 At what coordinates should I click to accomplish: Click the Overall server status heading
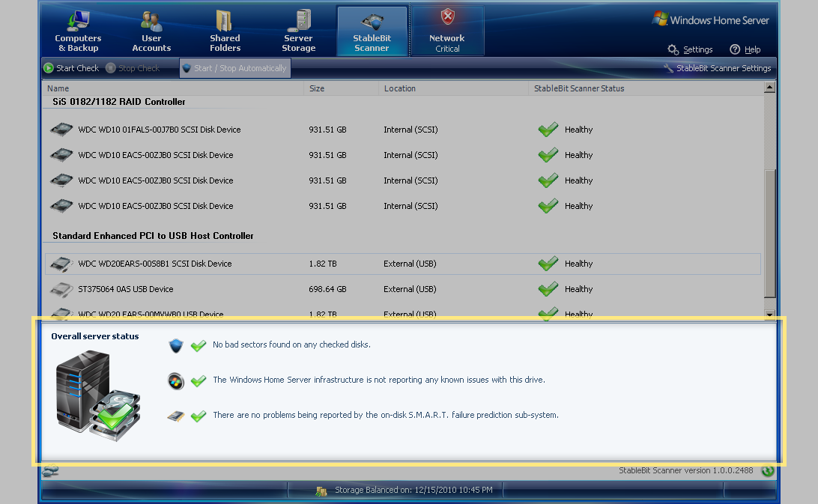pos(95,336)
